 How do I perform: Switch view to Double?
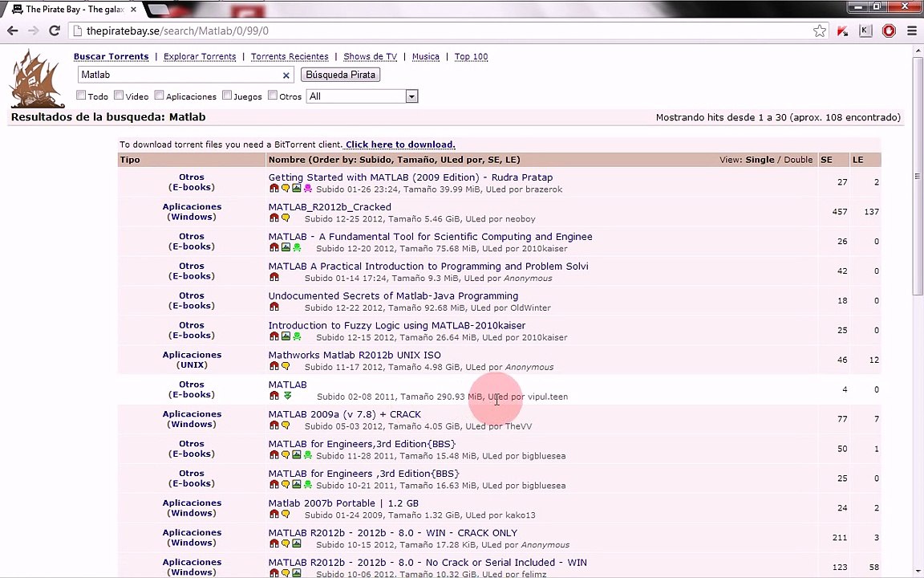click(799, 160)
